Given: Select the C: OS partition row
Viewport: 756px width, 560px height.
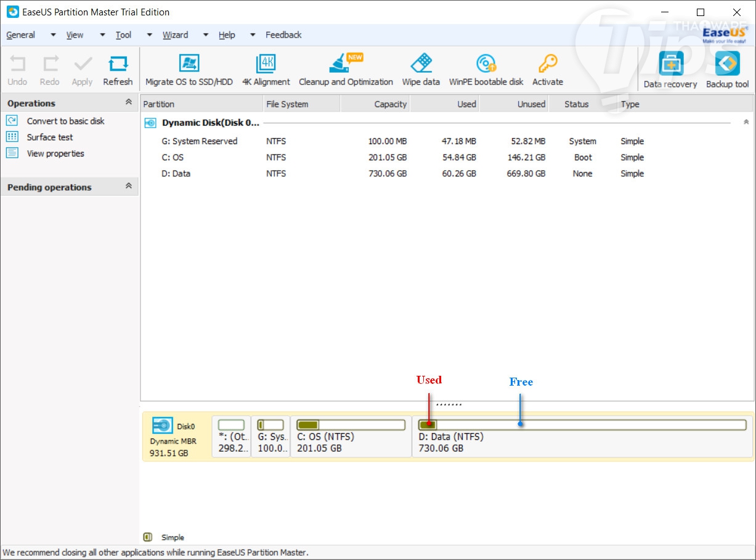Looking at the screenshot, I should [447, 157].
